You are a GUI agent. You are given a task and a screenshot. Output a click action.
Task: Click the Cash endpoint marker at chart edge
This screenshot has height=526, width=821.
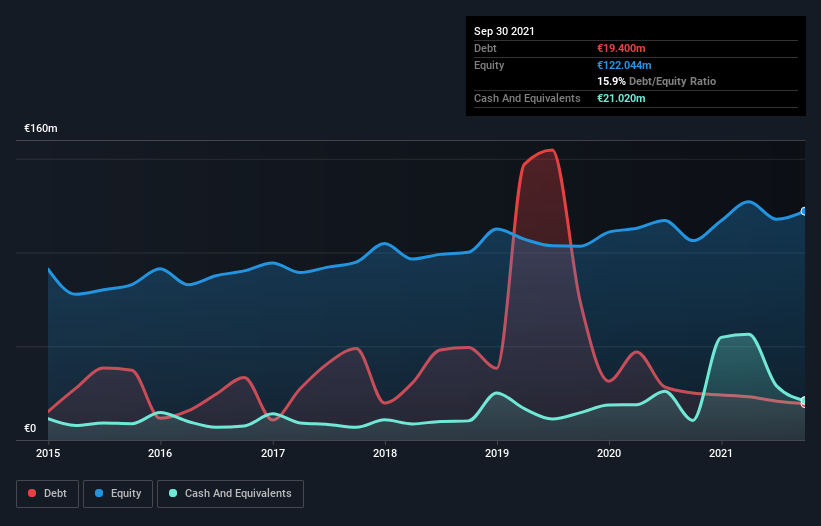[x=804, y=400]
